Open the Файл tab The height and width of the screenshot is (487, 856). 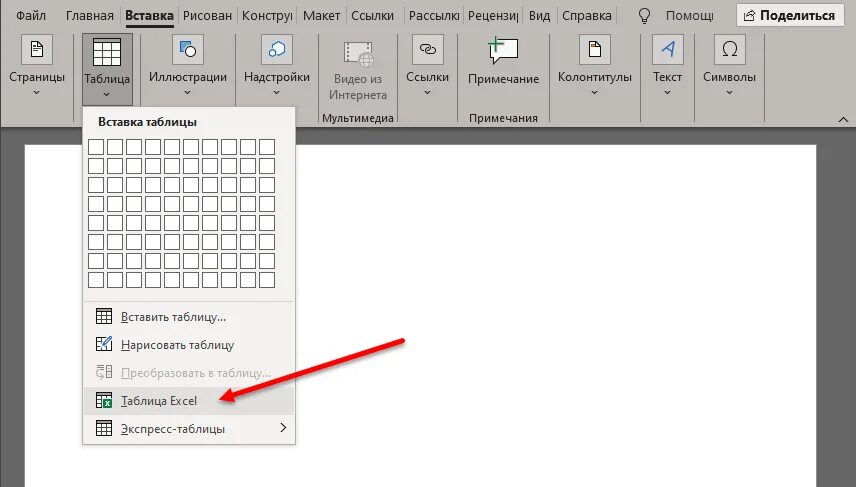pyautogui.click(x=31, y=15)
